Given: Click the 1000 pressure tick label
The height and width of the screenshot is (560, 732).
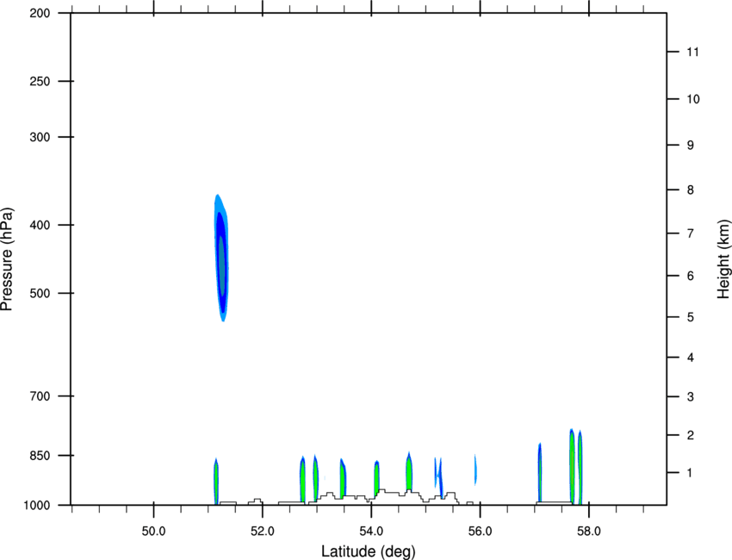Looking at the screenshot, I should pyautogui.click(x=37, y=506).
